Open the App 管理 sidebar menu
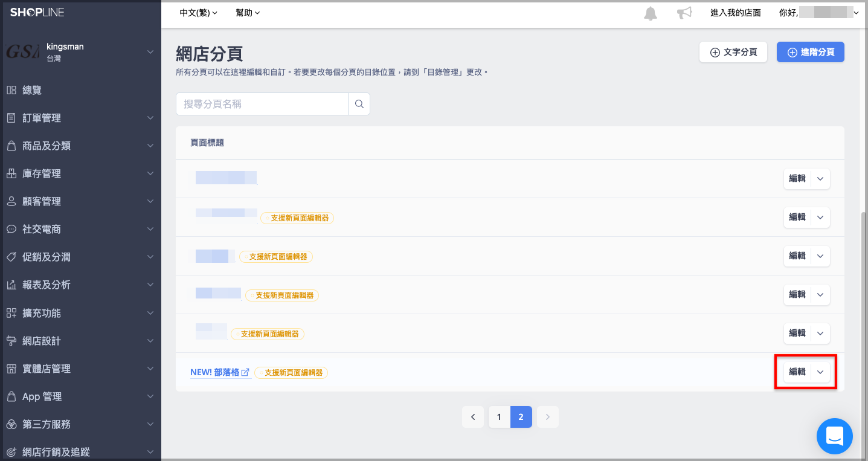This screenshot has height=461, width=868. pyautogui.click(x=80, y=396)
